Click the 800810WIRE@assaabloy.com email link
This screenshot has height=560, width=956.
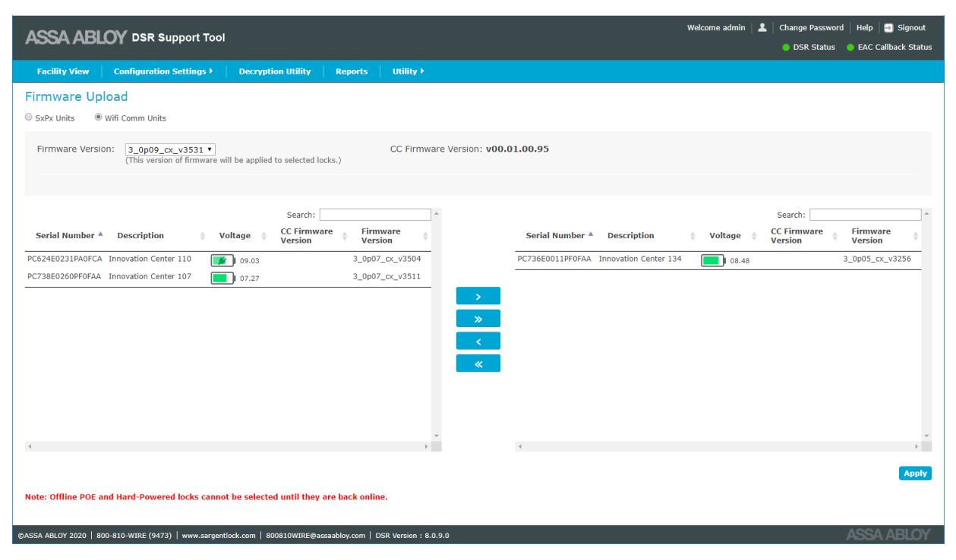[315, 536]
